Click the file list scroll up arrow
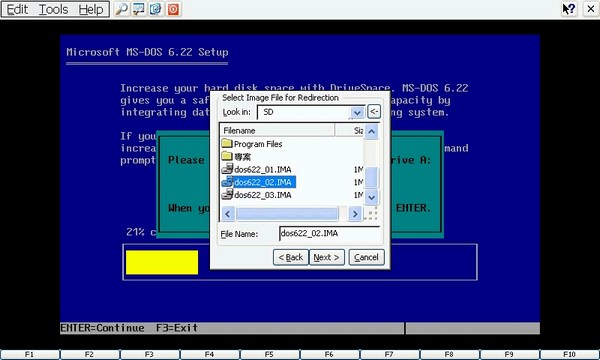This screenshot has width=600, height=360. (x=372, y=132)
